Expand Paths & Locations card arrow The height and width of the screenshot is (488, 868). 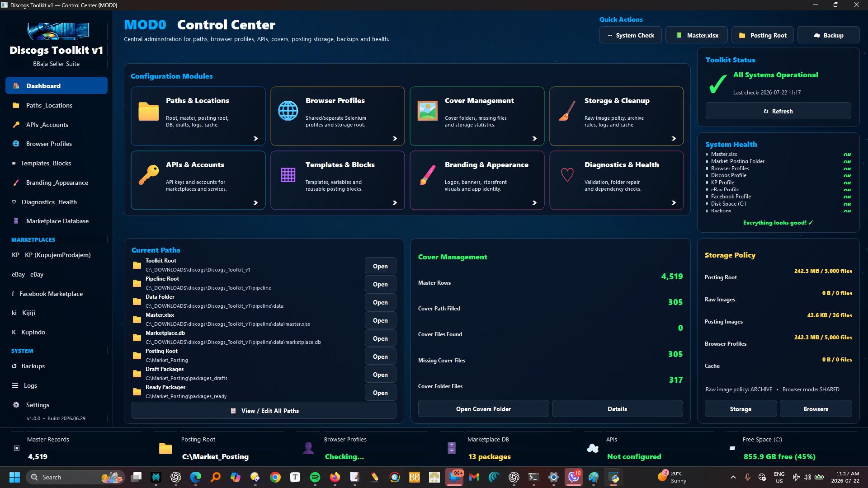tap(255, 139)
